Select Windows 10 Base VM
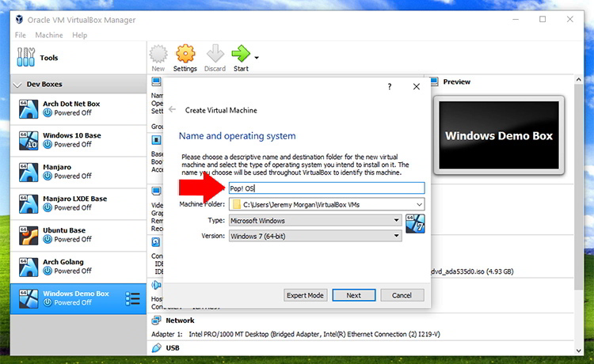The height and width of the screenshot is (364, 594). pyautogui.click(x=78, y=140)
